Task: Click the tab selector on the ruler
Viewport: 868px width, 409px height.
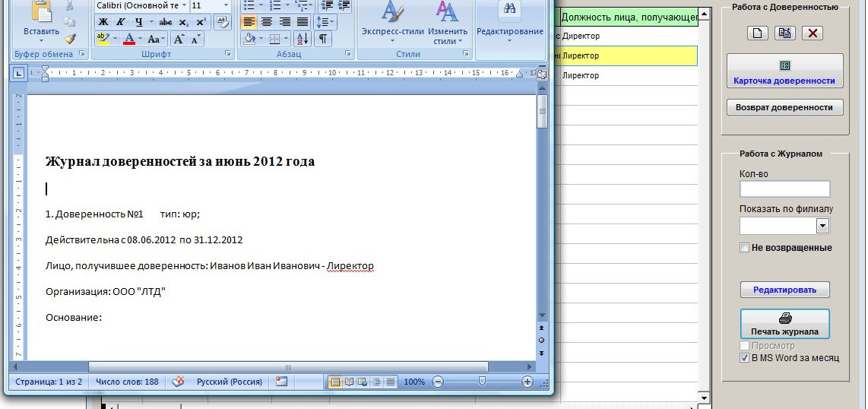Action: pyautogui.click(x=19, y=72)
